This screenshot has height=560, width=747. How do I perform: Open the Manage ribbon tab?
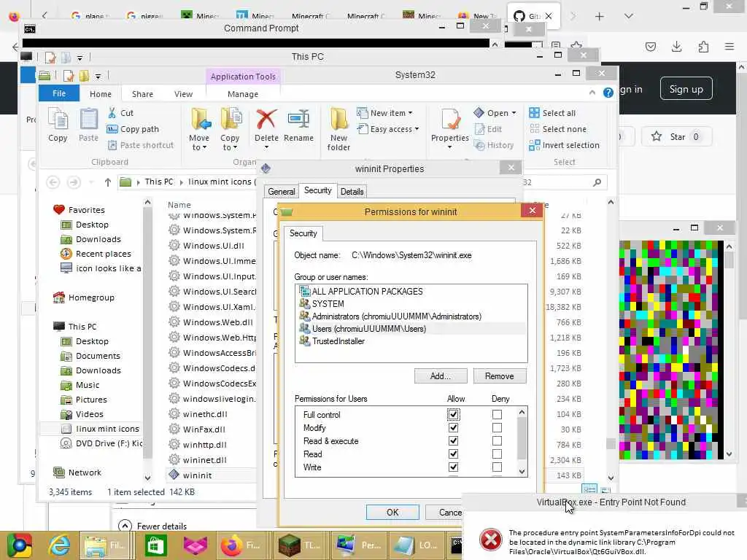tap(243, 94)
